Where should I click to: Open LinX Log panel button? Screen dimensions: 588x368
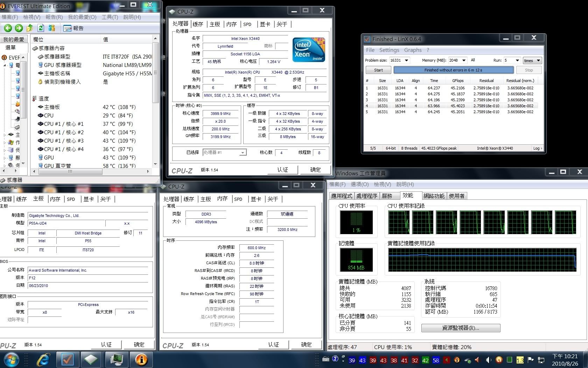coord(538,148)
